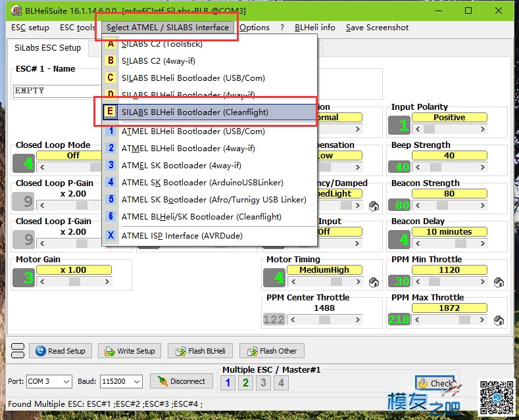Image resolution: width=519 pixels, height=420 pixels.
Task: Click Beacon Delay slider thumb
Action: (460, 244)
